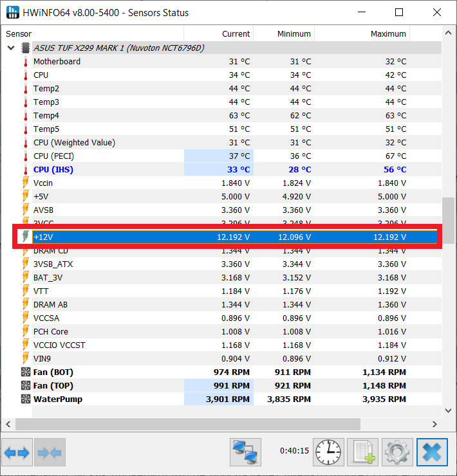
Task: Click the lightning icon beside DRAM AB
Action: 26,305
